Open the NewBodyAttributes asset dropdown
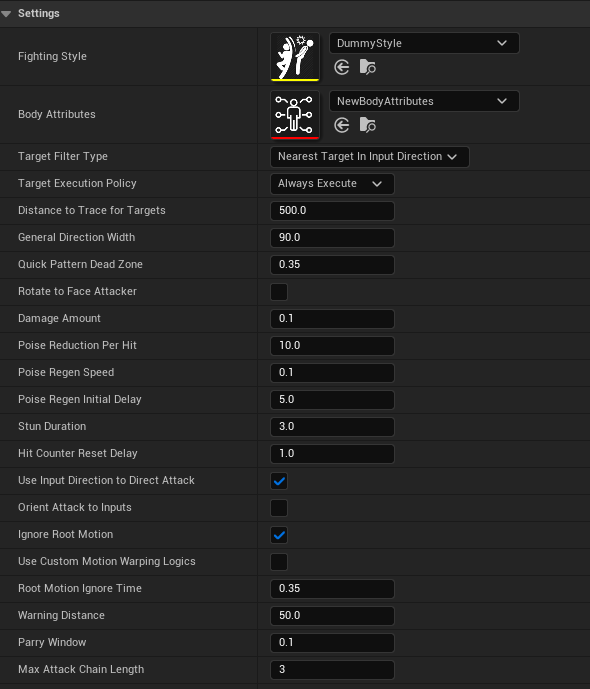 (424, 101)
